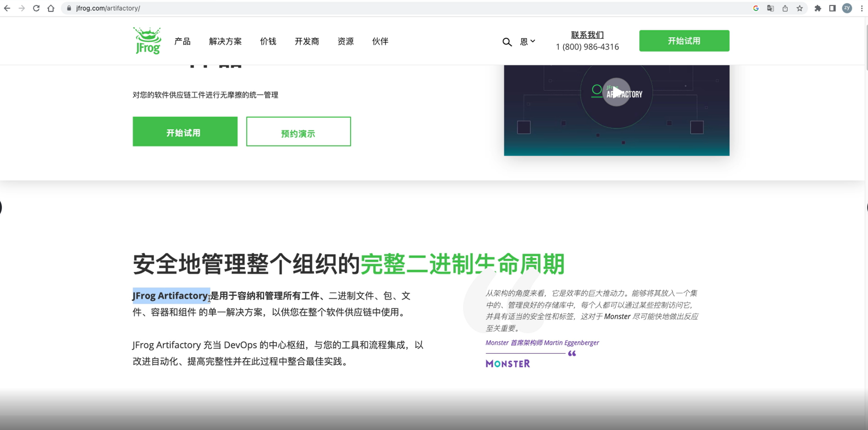Open the 价钱 nav item
The height and width of the screenshot is (430, 868).
pos(268,41)
